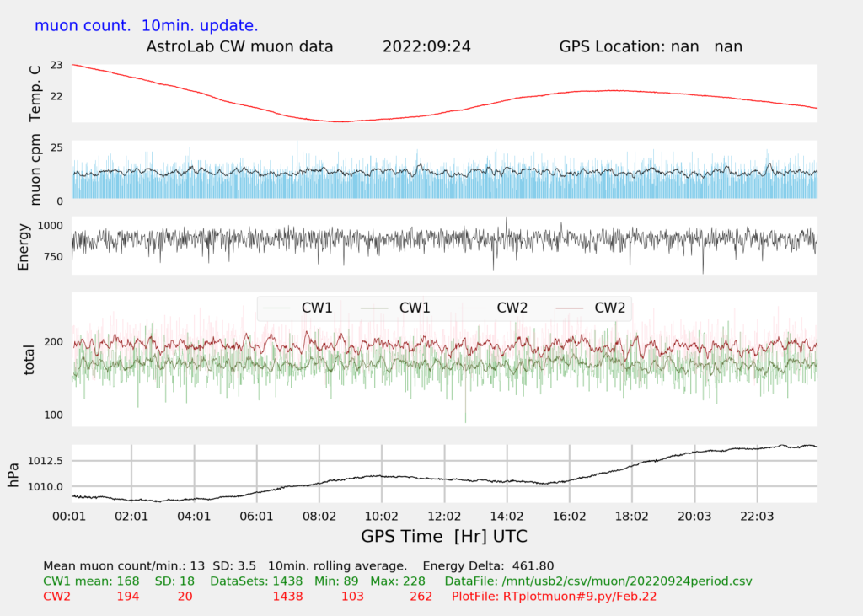Click the 22:03 time tick label
Image resolution: width=863 pixels, height=616 pixels.
tap(756, 515)
